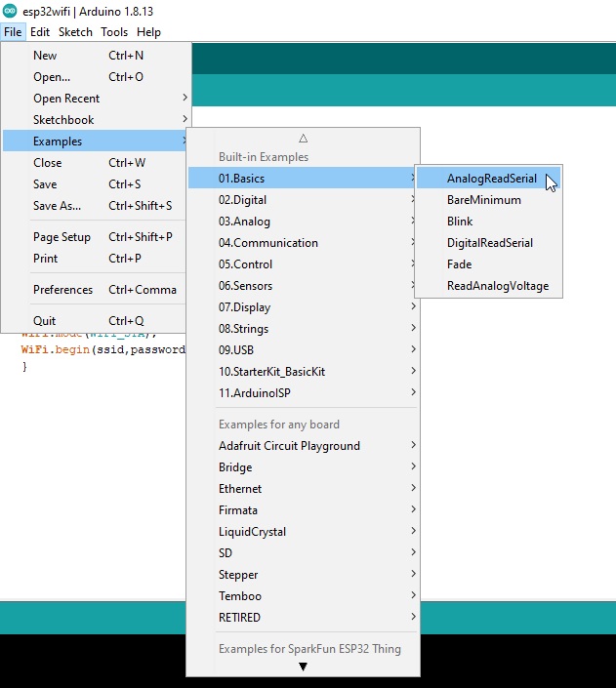The height and width of the screenshot is (688, 616).
Task: Expand the 06.Sensors examples submenu
Action: click(303, 286)
